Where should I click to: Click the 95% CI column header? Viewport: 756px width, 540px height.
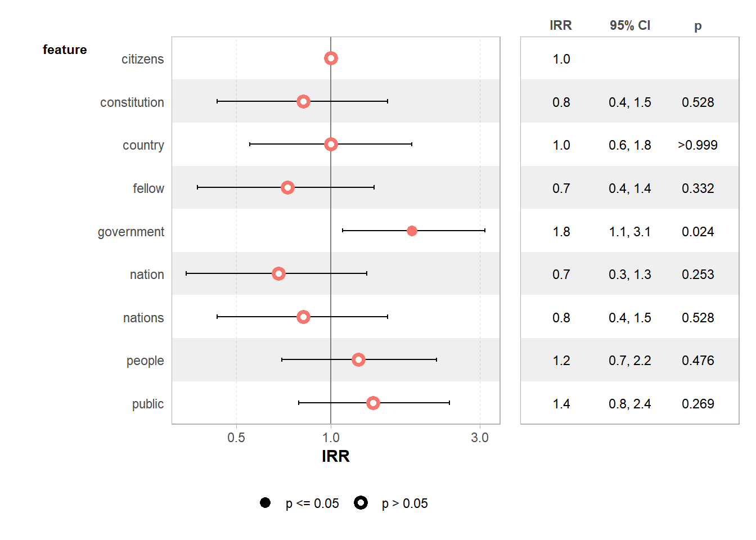pyautogui.click(x=629, y=25)
